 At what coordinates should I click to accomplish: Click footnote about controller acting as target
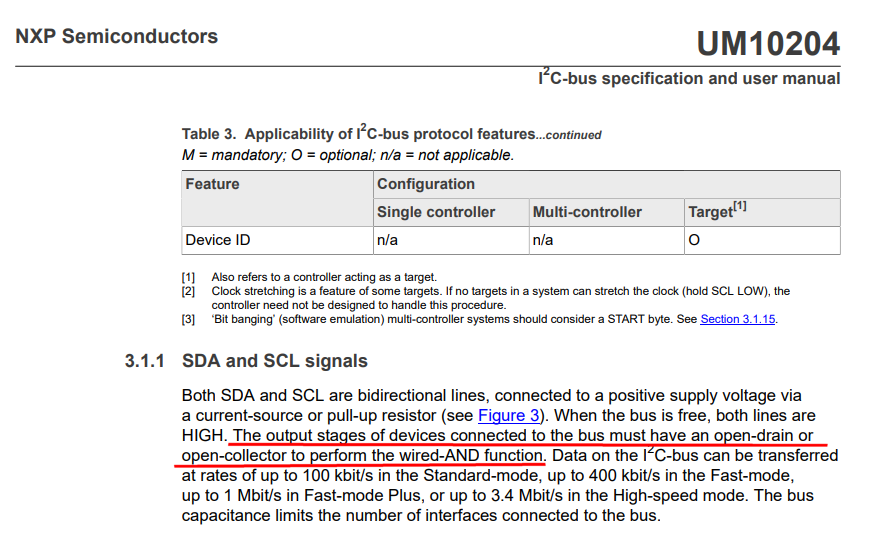(x=324, y=277)
